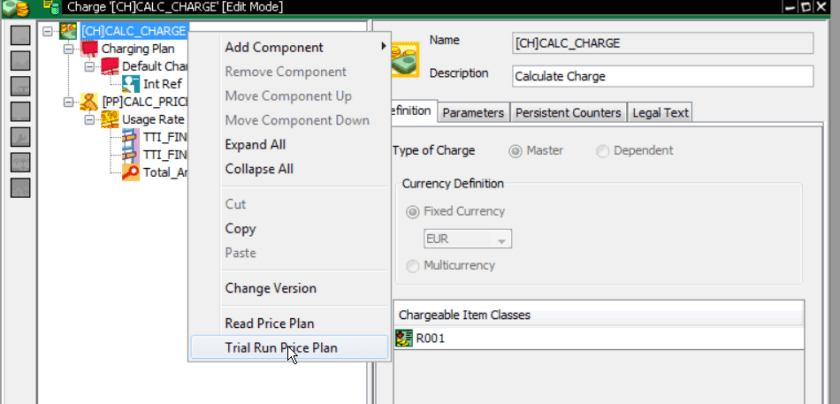Collapse the [PP]CALC_PRICE node
Screen dimensions: 840x404
tap(69, 102)
